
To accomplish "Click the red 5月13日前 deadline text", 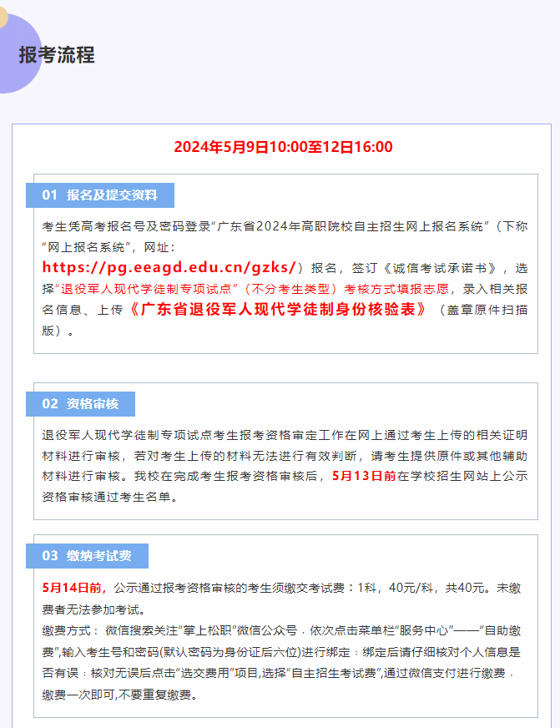I will tap(364, 477).
